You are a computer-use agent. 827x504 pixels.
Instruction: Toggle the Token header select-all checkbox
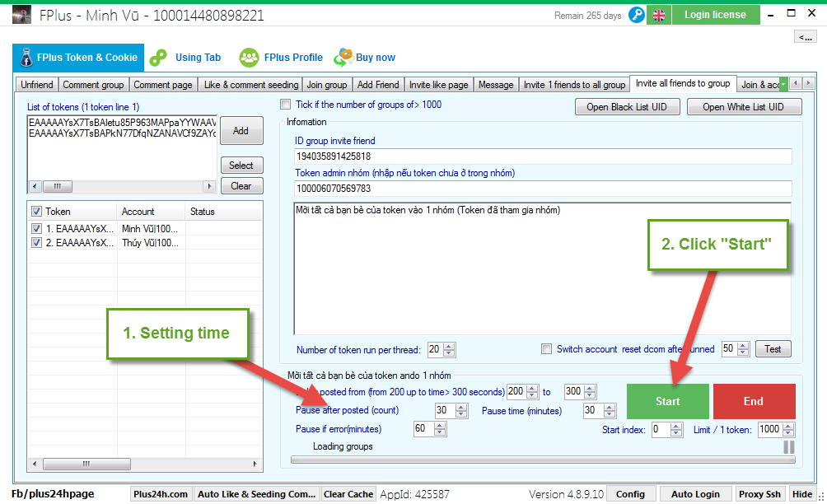point(36,212)
